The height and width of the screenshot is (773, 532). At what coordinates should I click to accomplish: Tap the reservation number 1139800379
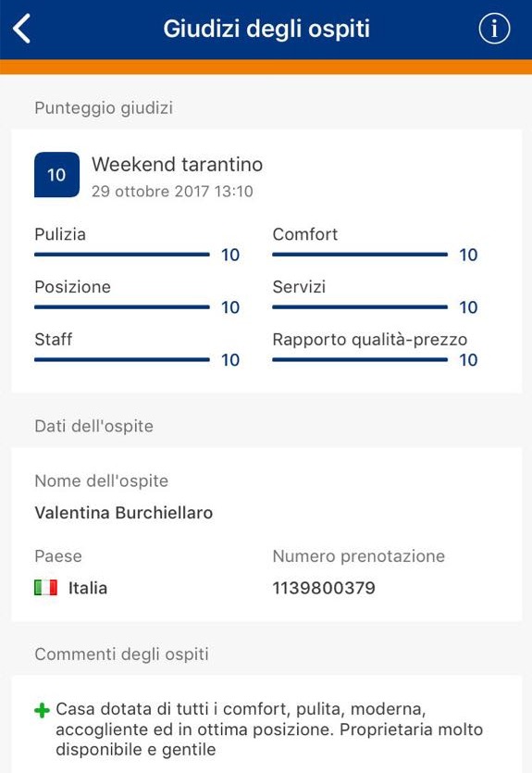(324, 588)
